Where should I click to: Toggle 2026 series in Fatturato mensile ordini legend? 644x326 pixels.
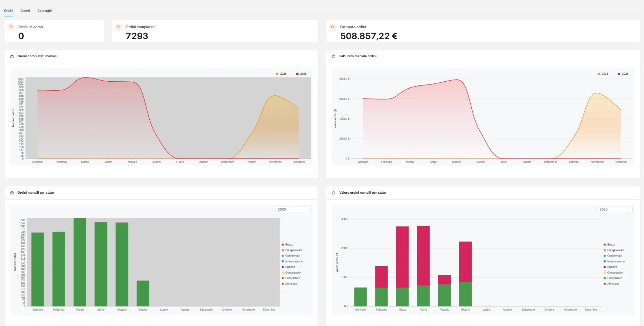pos(623,74)
